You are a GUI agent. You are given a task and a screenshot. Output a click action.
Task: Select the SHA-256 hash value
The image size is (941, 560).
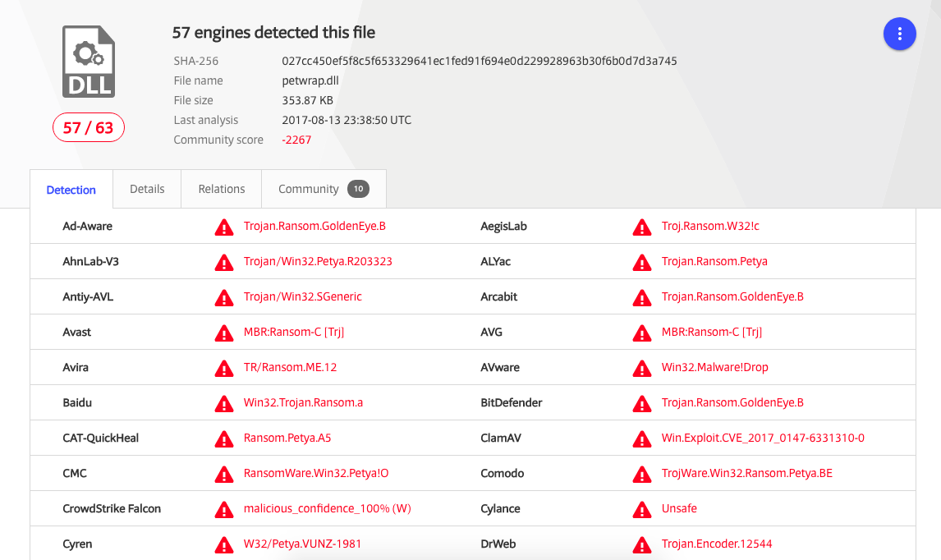point(479,61)
